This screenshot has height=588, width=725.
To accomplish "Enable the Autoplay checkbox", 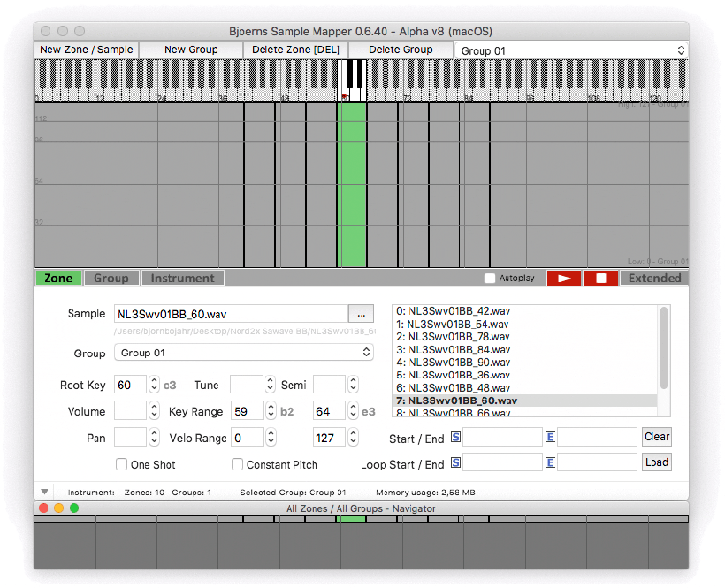I will (489, 279).
